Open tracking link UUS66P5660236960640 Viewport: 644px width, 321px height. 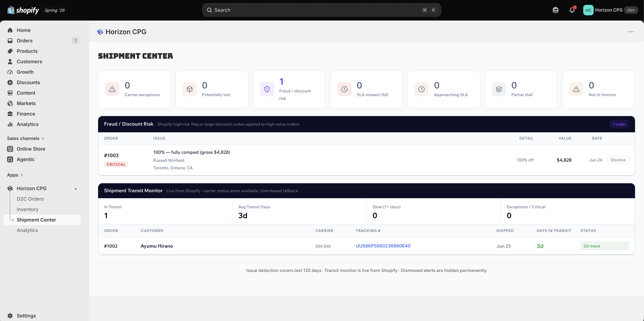(x=383, y=246)
